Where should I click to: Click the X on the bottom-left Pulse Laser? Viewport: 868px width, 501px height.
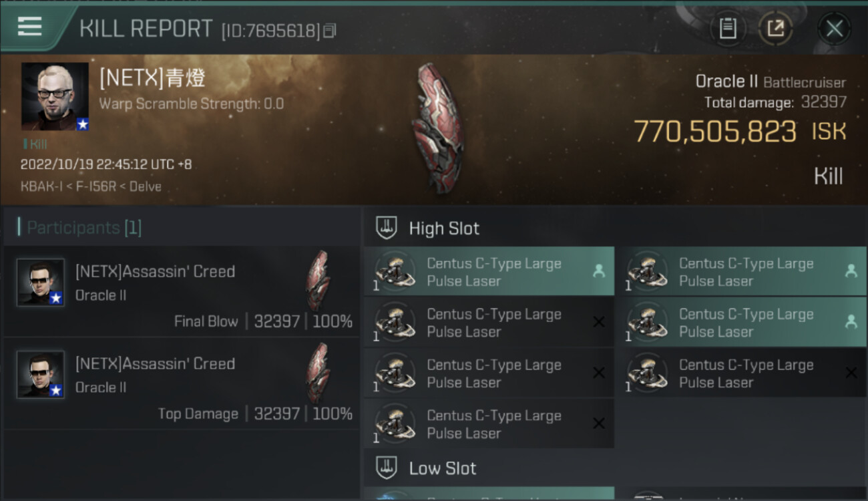599,424
